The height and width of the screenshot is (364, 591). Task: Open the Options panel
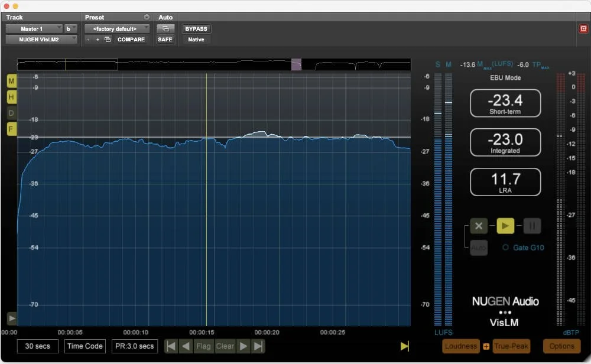point(561,346)
